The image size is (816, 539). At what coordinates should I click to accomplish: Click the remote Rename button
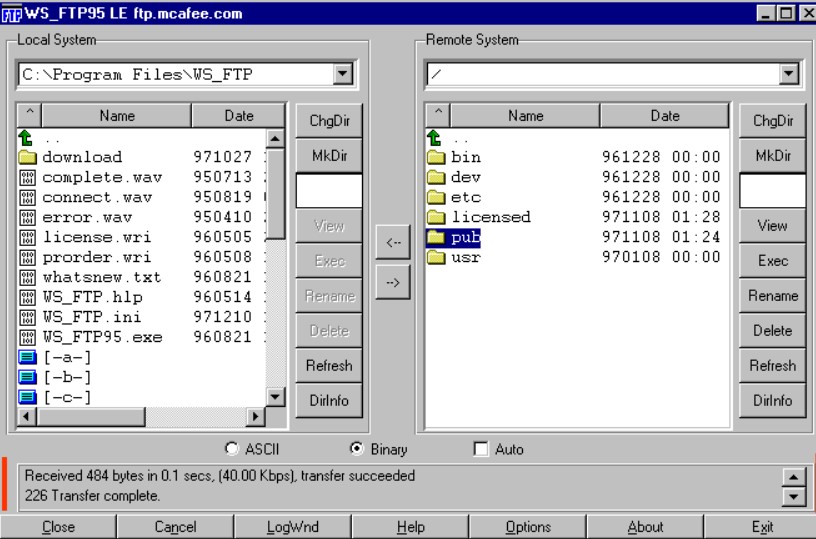772,296
